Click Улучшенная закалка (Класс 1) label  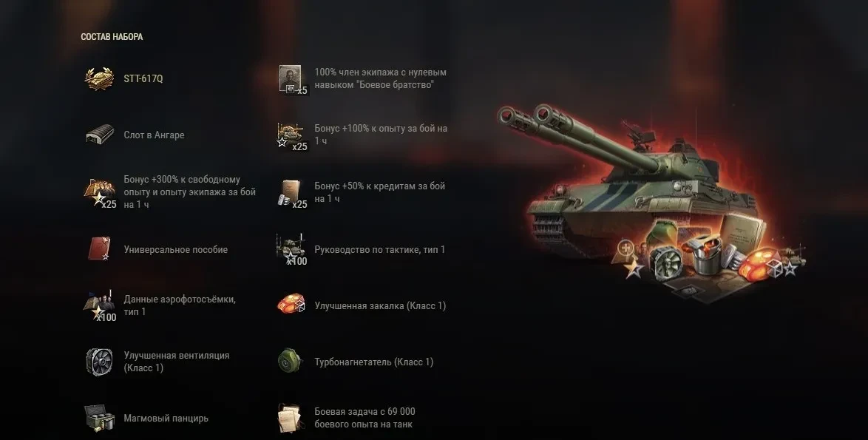pos(380,305)
